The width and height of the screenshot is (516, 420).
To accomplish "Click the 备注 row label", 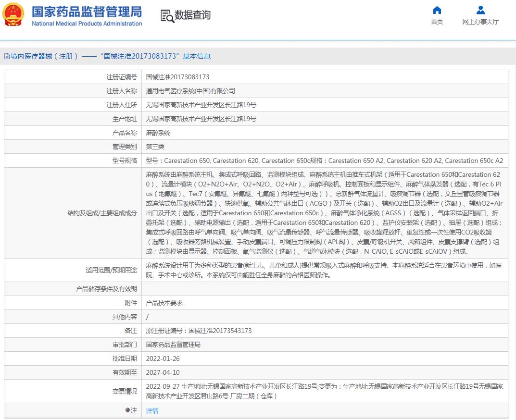I will point(131,331).
